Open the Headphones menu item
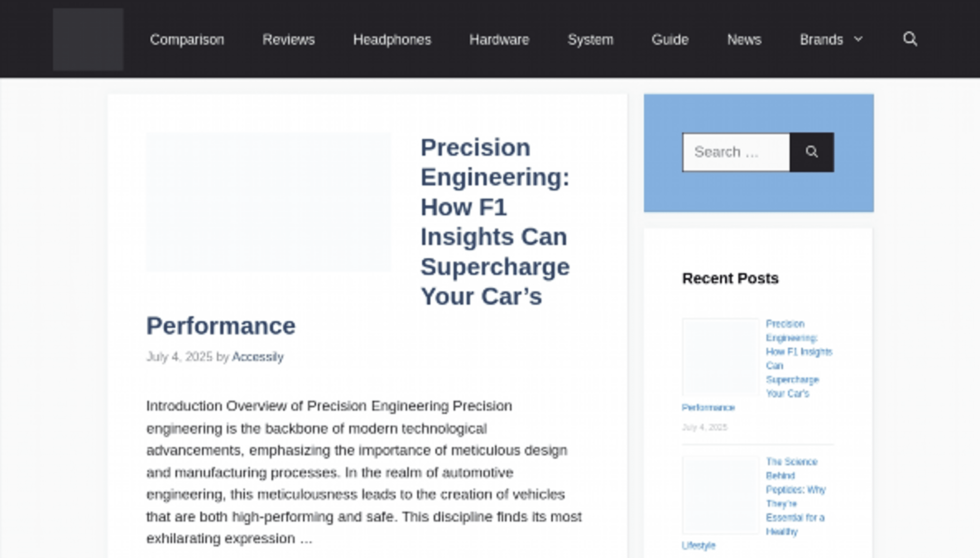980x558 pixels. (392, 40)
